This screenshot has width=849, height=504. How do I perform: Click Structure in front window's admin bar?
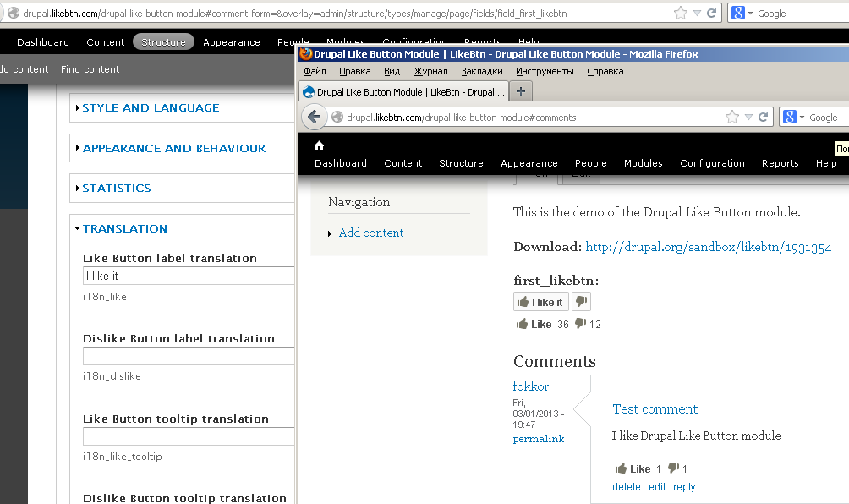[461, 163]
